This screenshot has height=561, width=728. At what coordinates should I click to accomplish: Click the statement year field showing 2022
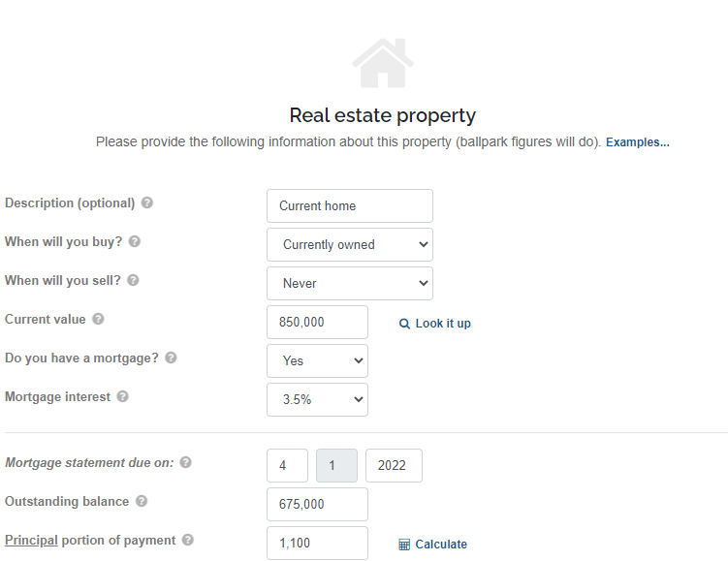point(394,466)
